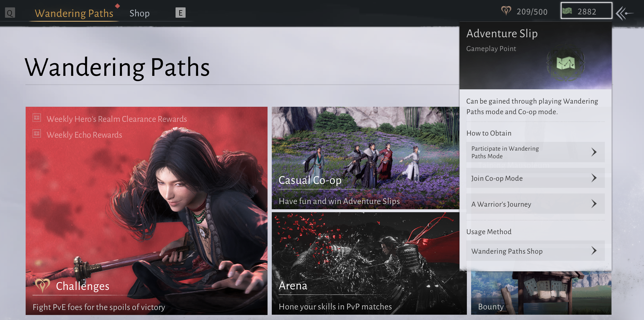This screenshot has height=320, width=644.
Task: Open Wandering Paths Shop usage chevron
Action: pyautogui.click(x=594, y=251)
